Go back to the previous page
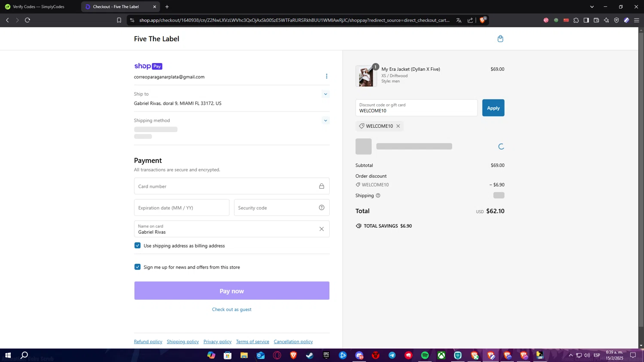 tap(7, 20)
